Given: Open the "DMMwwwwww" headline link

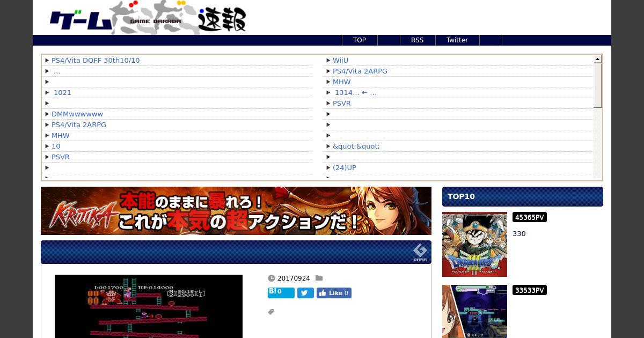Looking at the screenshot, I should pos(77,114).
